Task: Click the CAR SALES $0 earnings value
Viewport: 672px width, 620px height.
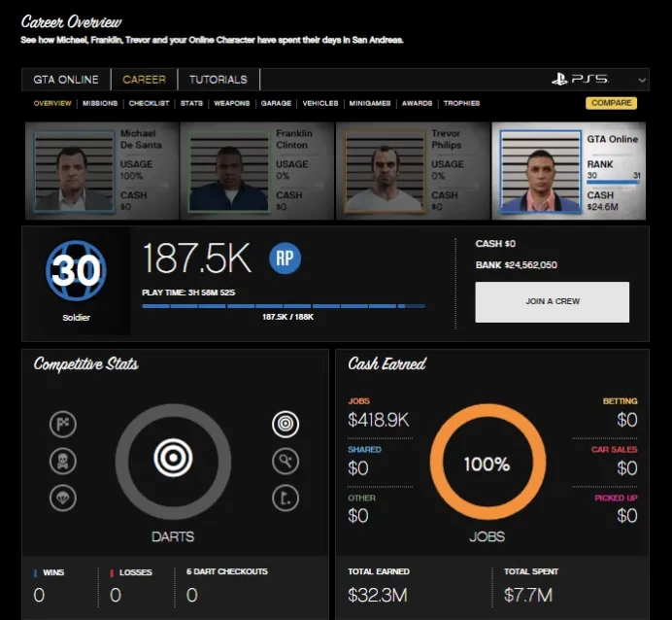Action: 627,468
